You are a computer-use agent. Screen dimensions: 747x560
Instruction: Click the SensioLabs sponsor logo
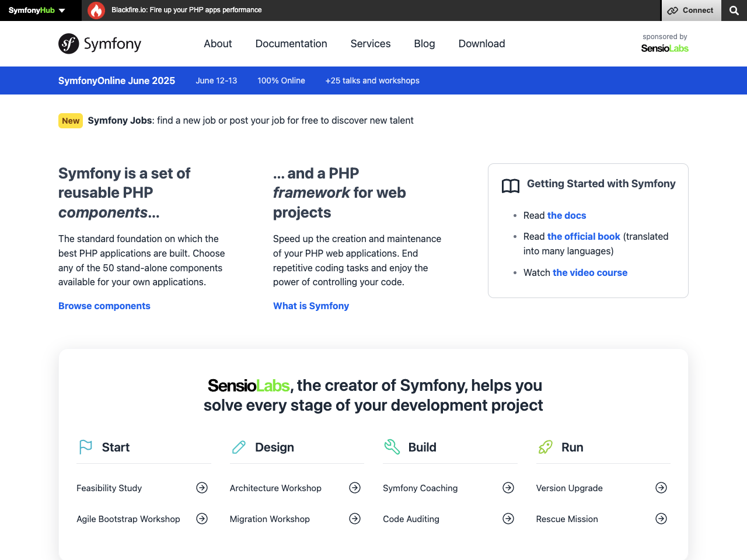coord(665,48)
